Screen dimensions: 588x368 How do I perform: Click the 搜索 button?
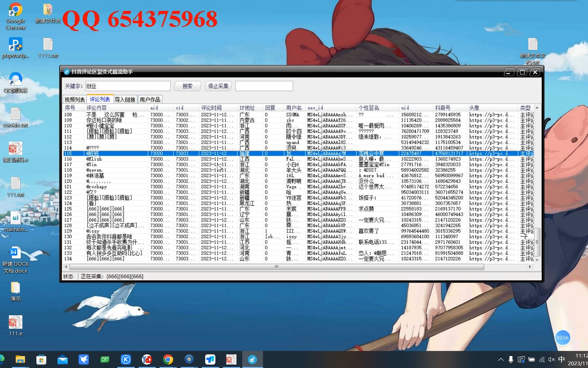coord(187,86)
